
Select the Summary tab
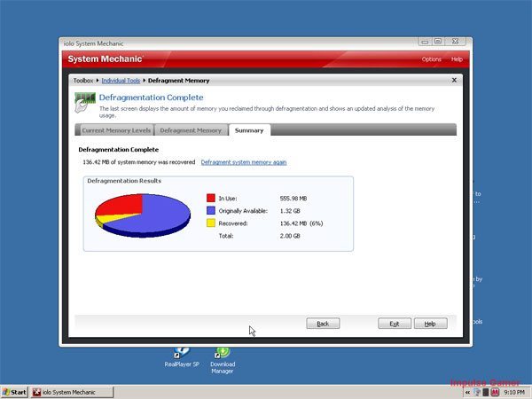pyautogui.click(x=249, y=130)
